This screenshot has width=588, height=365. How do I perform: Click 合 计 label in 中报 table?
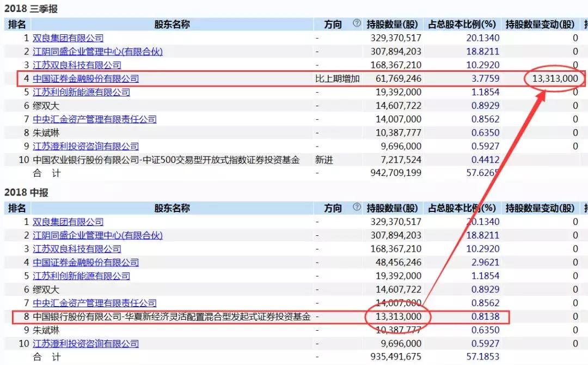(46, 357)
